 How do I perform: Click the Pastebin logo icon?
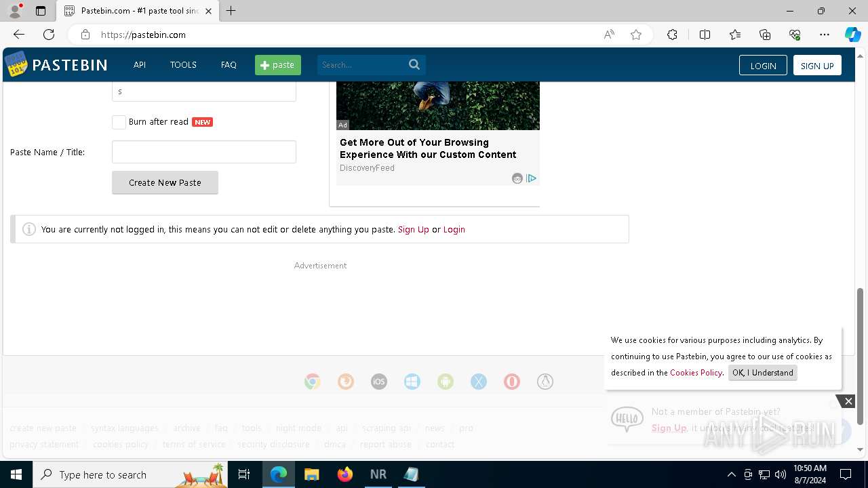tap(16, 64)
